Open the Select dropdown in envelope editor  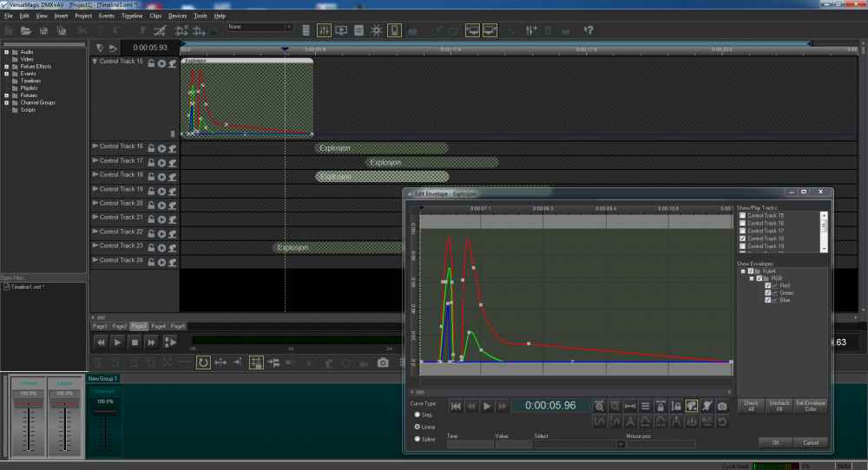pyautogui.click(x=621, y=444)
